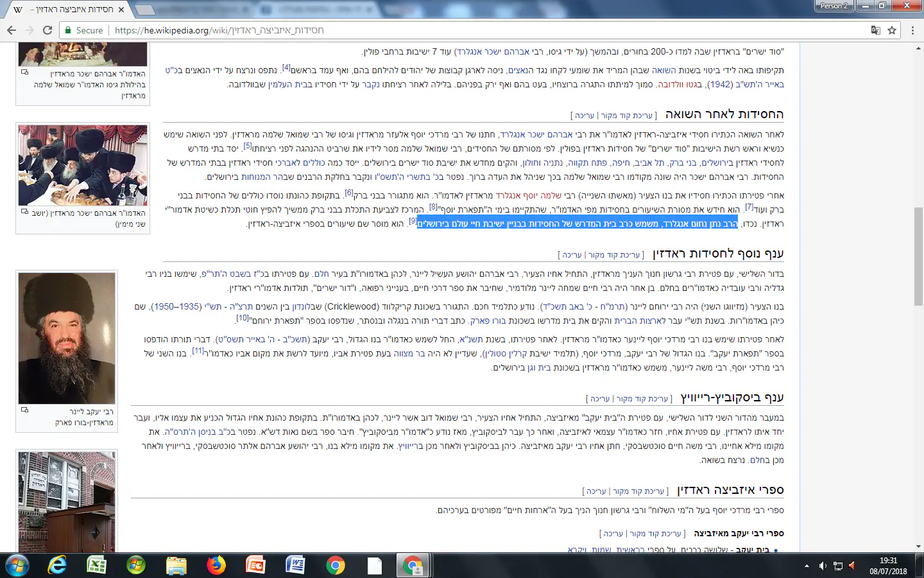Open Word from the taskbar

pyautogui.click(x=295, y=565)
